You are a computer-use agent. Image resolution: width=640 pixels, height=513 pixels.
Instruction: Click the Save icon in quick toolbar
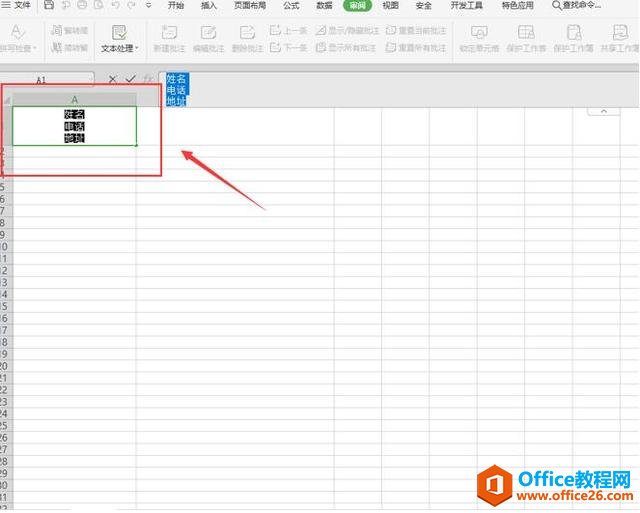click(49, 5)
